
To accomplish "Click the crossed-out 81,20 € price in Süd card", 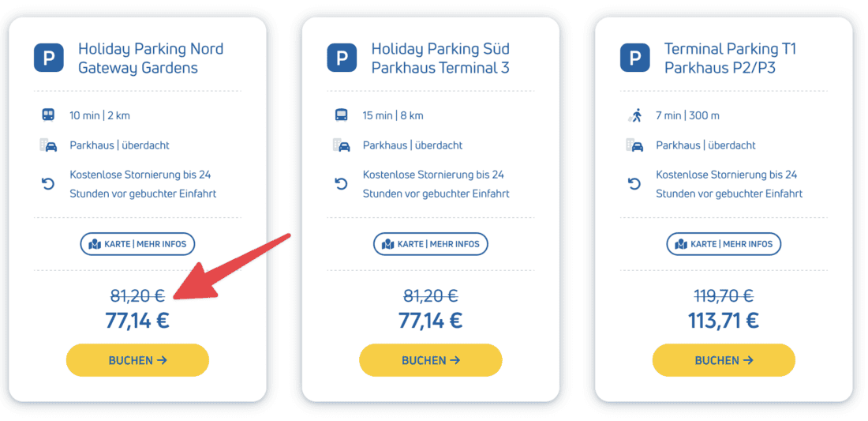I will (431, 296).
